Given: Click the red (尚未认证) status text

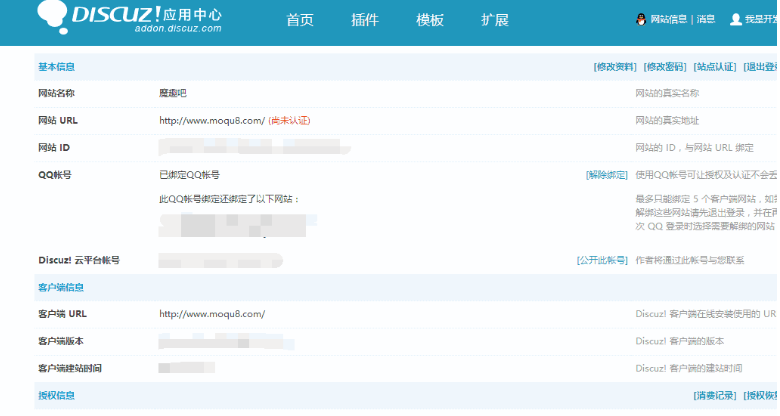Looking at the screenshot, I should click(x=289, y=120).
